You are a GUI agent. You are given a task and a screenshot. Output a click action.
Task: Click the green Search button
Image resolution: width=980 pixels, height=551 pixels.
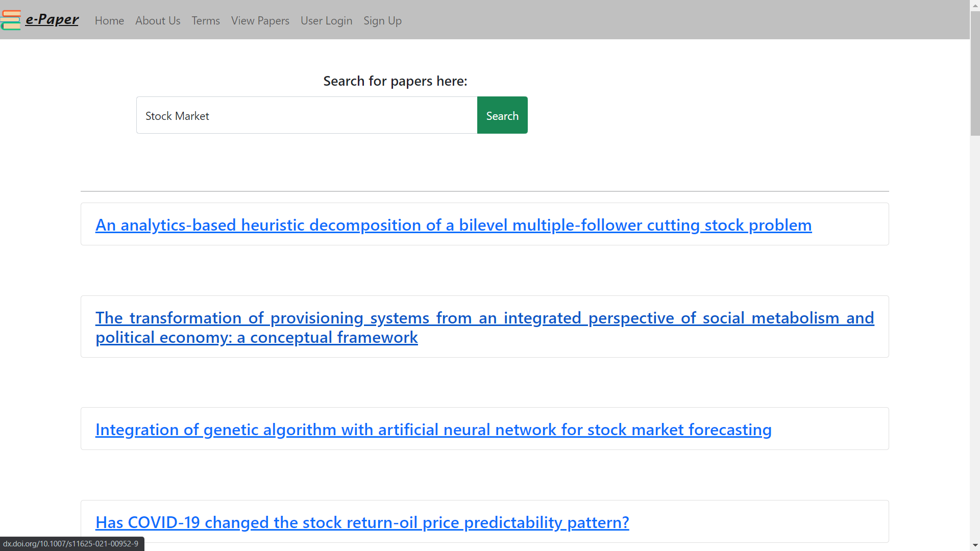(502, 115)
